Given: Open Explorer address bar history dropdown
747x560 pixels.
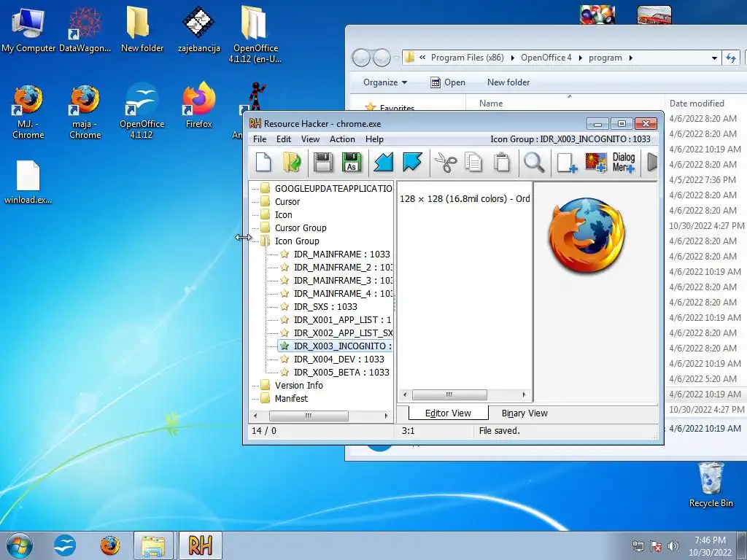Looking at the screenshot, I should (714, 58).
